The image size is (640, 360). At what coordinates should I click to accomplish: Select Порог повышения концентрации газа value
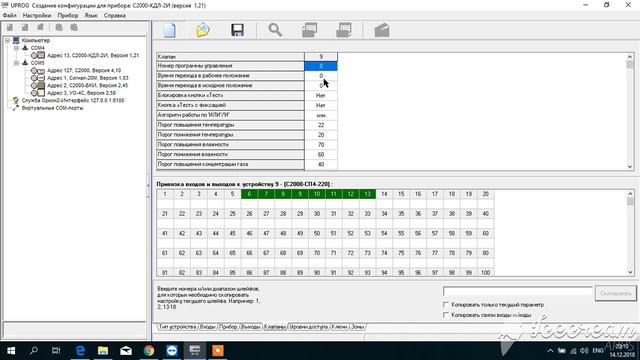(321, 164)
